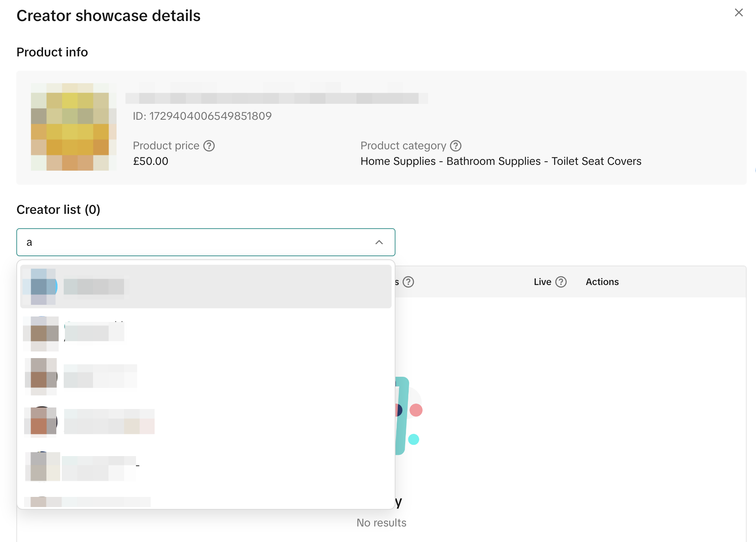Viewport: 756px width, 542px height.
Task: Pick the fifth creator option in list
Action: [206, 466]
